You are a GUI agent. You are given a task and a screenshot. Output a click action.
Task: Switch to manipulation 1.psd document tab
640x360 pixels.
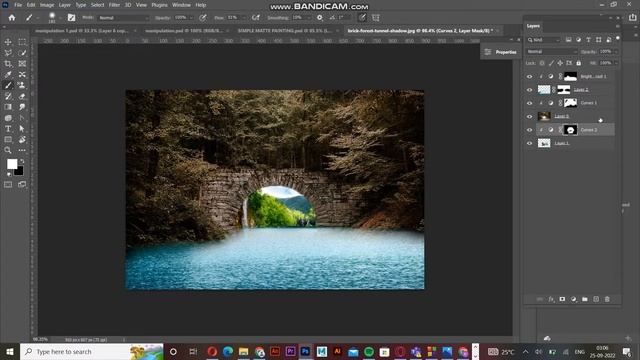point(82,31)
